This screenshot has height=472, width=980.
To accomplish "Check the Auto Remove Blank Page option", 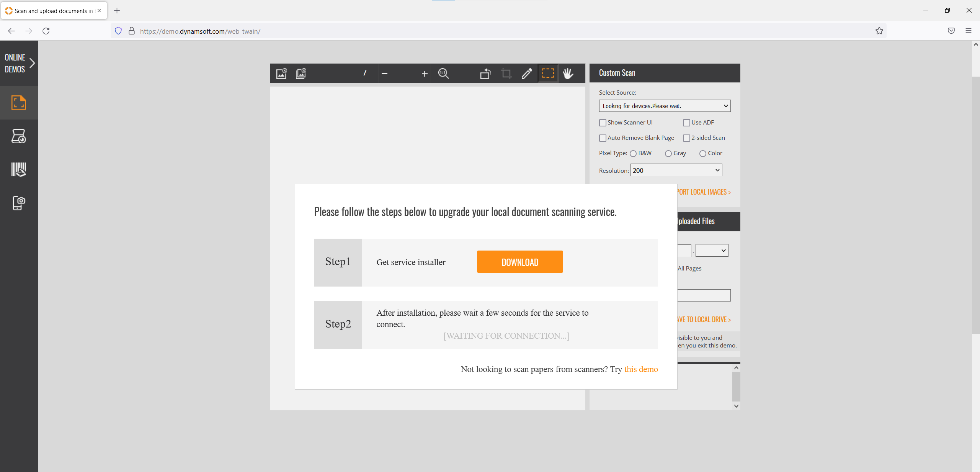I will tap(603, 138).
